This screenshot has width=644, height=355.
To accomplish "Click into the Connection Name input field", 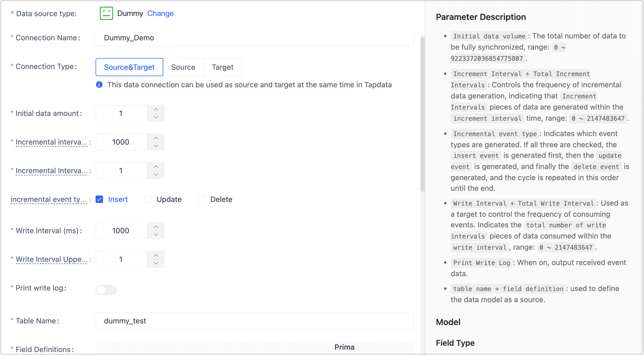I will click(x=254, y=38).
